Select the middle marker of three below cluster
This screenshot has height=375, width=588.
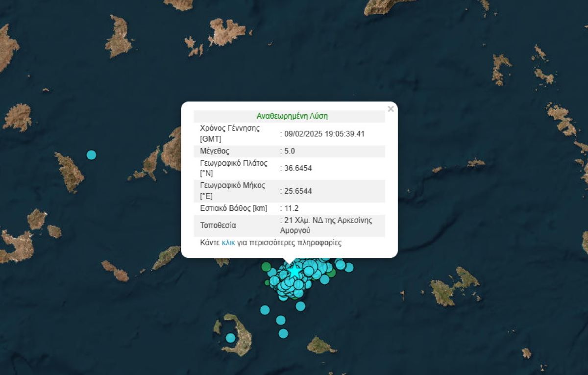280,320
